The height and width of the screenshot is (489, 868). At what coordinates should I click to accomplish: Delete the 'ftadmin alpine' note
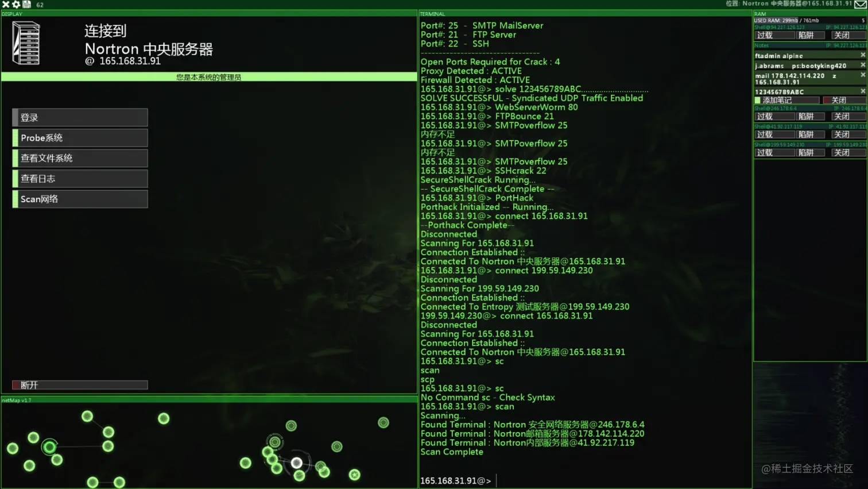[x=863, y=55]
